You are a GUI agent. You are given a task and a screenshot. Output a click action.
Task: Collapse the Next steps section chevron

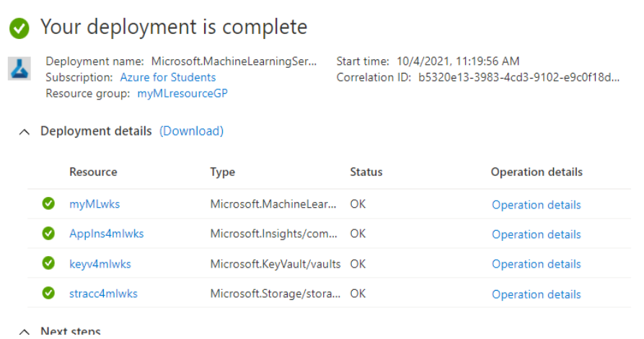click(25, 332)
